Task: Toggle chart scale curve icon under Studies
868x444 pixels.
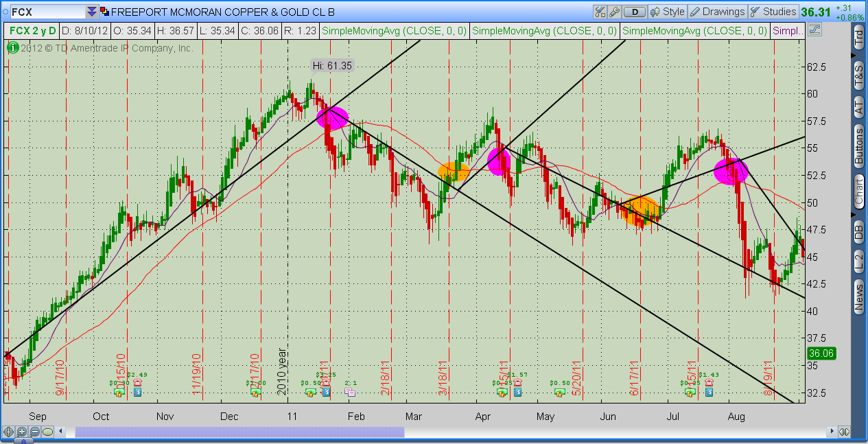Action: (814, 30)
